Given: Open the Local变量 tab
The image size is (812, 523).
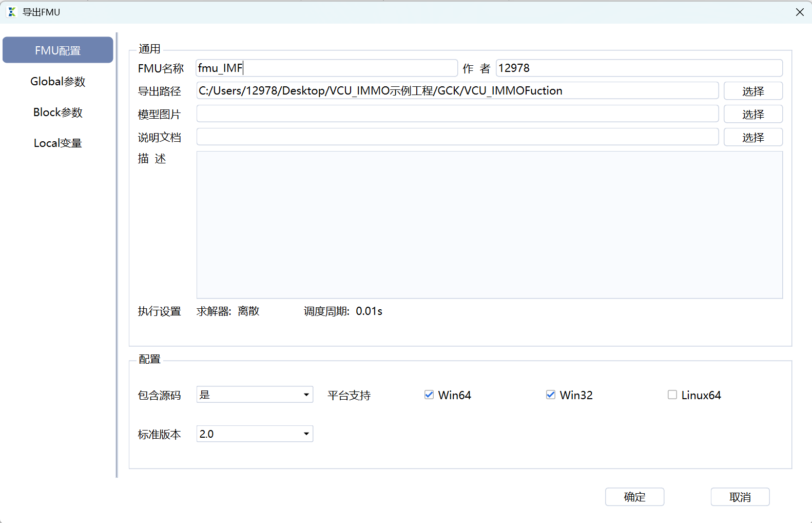Looking at the screenshot, I should (x=58, y=143).
